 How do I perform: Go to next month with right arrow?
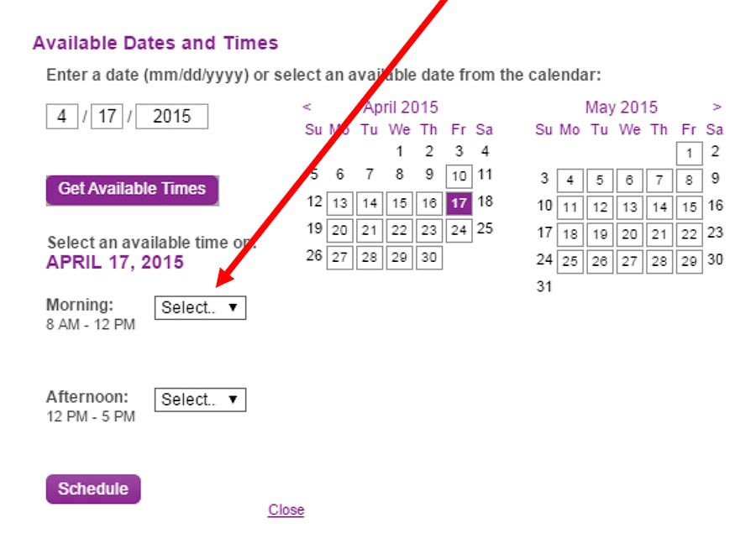tap(717, 107)
